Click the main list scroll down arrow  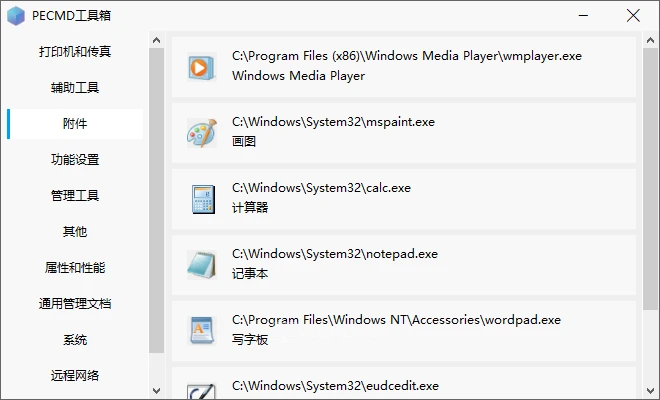650,390
